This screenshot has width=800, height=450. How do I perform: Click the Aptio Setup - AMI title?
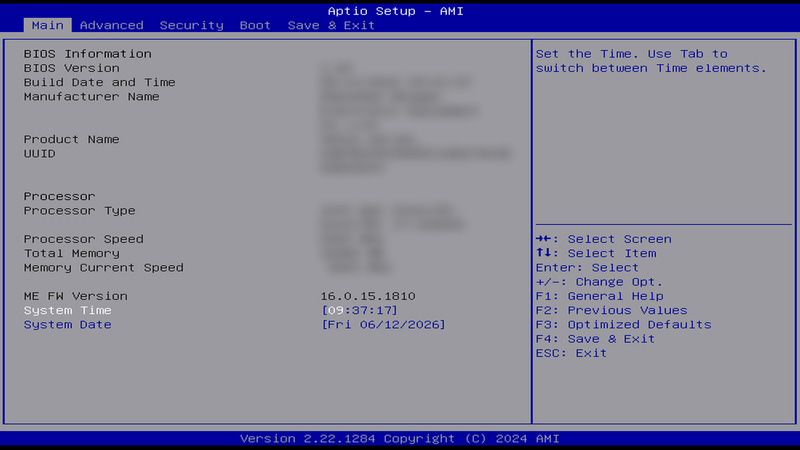click(x=395, y=11)
